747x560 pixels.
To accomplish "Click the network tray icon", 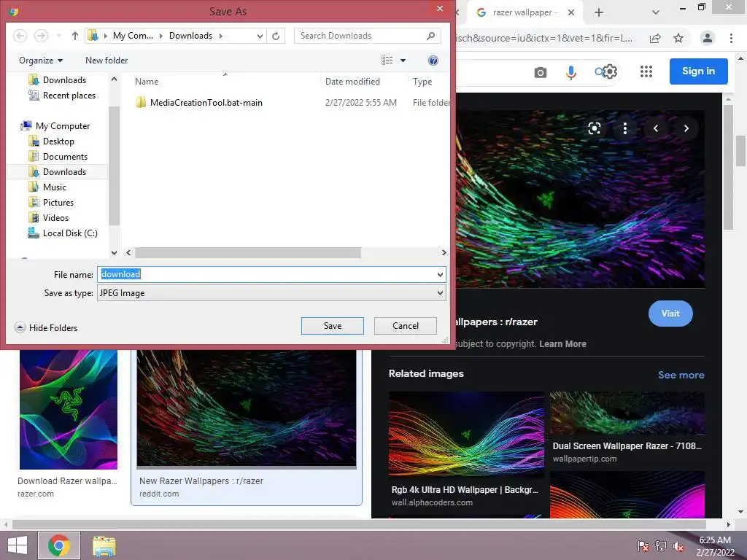I will click(x=660, y=546).
